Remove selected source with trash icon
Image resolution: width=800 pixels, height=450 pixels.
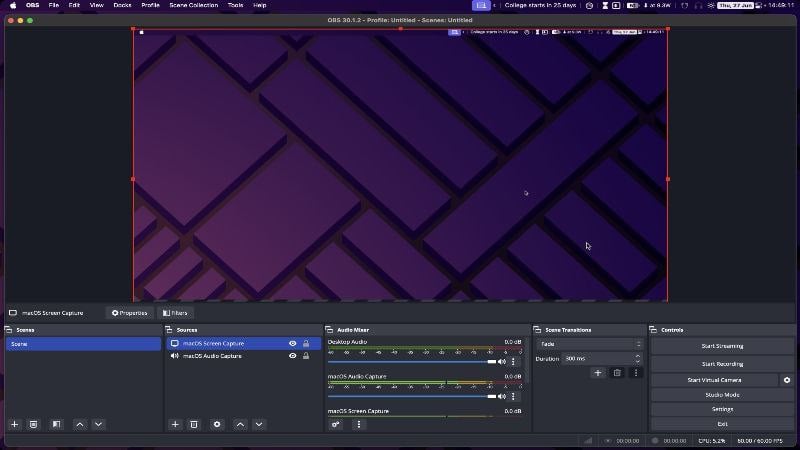[194, 424]
